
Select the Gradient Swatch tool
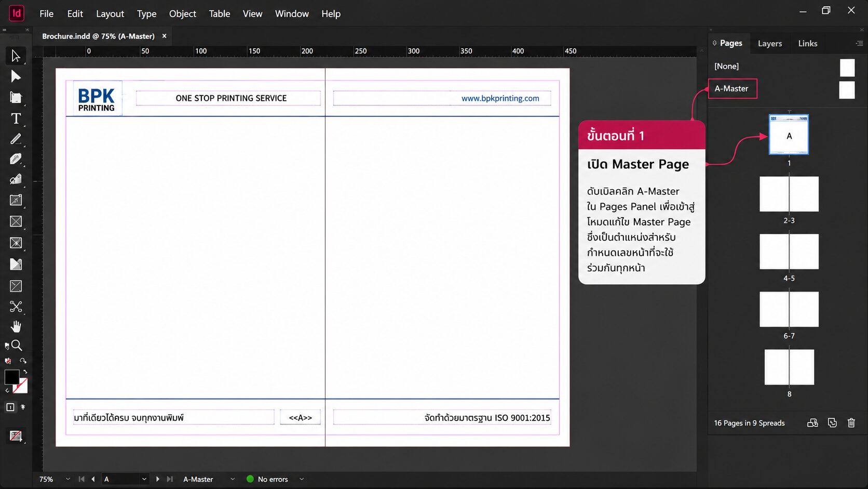coord(16,264)
